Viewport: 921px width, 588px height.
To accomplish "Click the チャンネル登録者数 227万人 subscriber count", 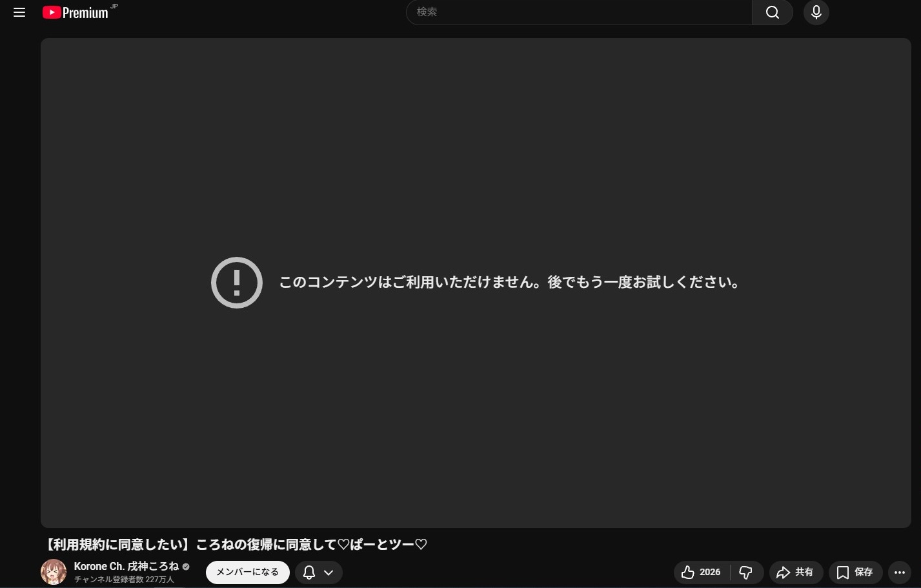I will 124,580.
